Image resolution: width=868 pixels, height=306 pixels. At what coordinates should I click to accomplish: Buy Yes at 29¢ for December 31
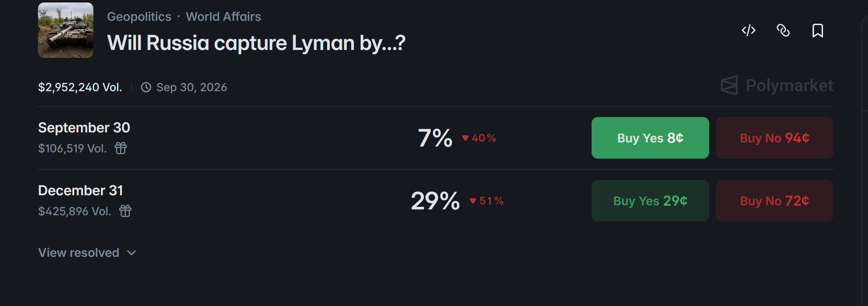click(x=650, y=201)
